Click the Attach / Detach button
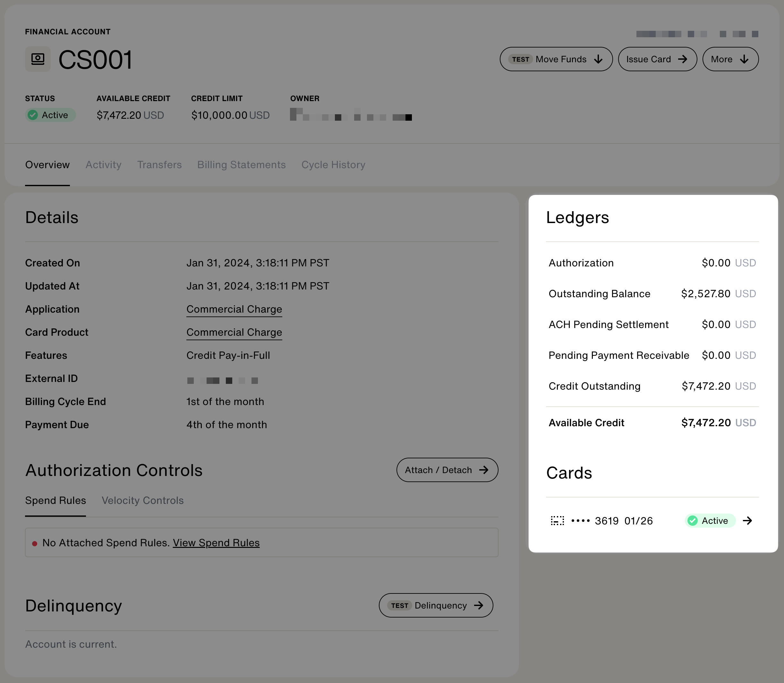 [447, 470]
